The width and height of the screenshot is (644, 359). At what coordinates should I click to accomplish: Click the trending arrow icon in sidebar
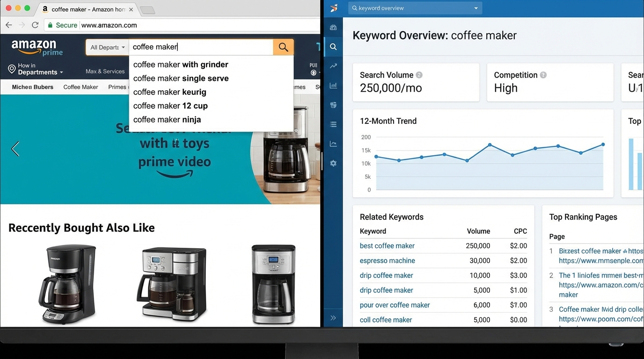[x=333, y=66]
